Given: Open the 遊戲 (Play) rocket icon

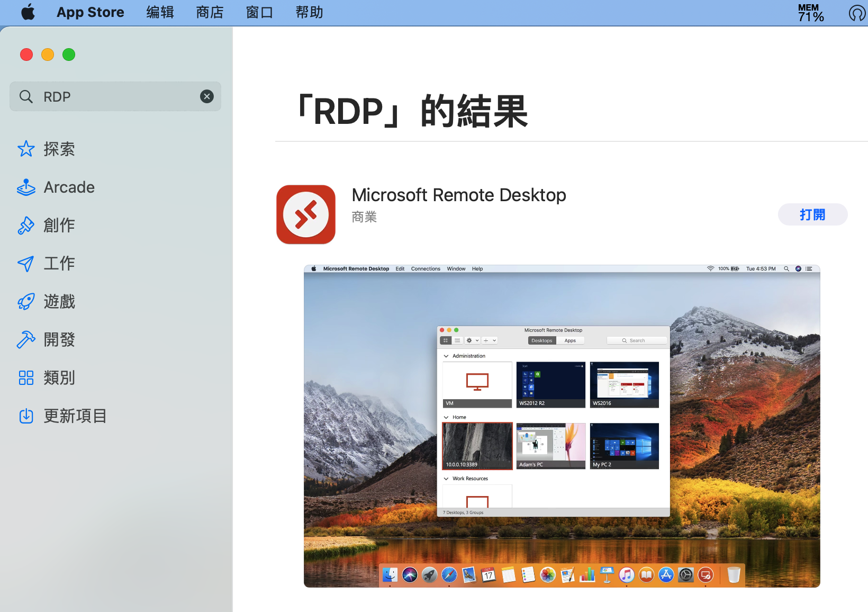Looking at the screenshot, I should click(26, 302).
